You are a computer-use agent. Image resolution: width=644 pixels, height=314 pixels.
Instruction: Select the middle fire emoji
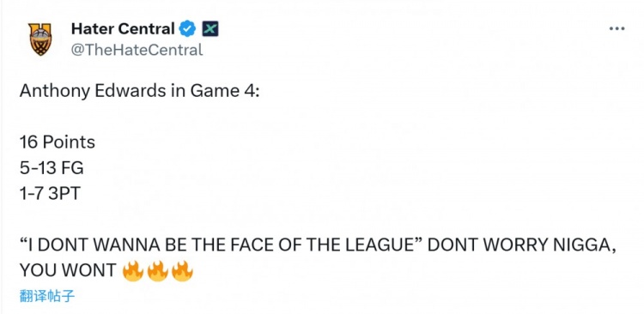(158, 271)
